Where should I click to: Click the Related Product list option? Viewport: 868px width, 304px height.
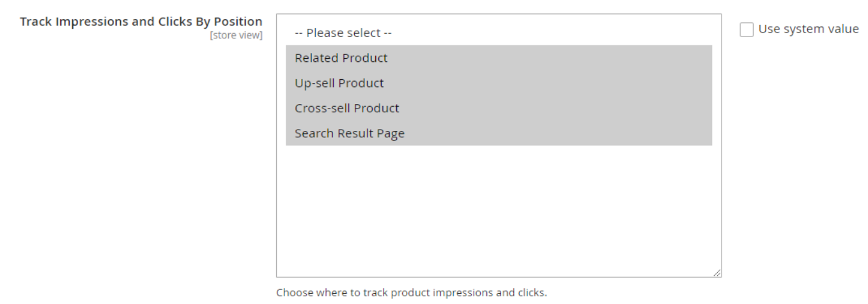point(341,58)
